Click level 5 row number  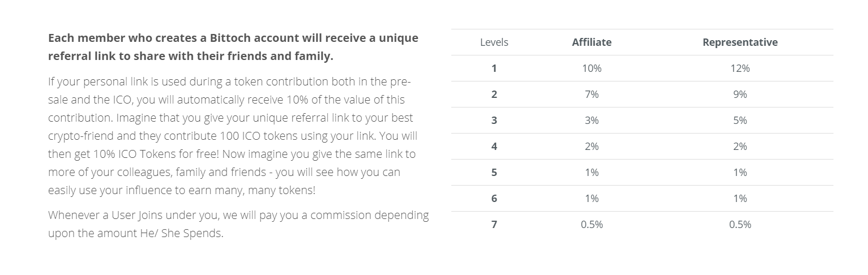pos(494,173)
